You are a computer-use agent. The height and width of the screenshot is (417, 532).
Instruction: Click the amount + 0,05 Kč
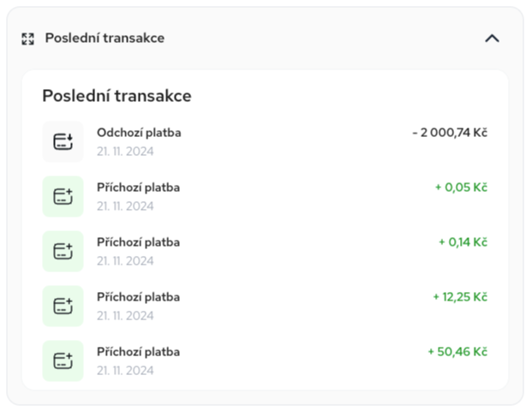(462, 188)
